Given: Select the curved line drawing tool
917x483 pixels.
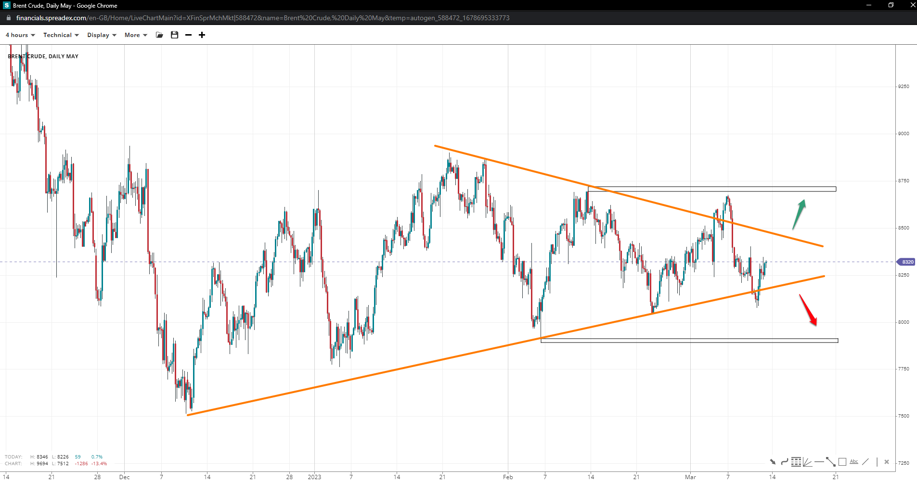Looking at the screenshot, I should 784,462.
